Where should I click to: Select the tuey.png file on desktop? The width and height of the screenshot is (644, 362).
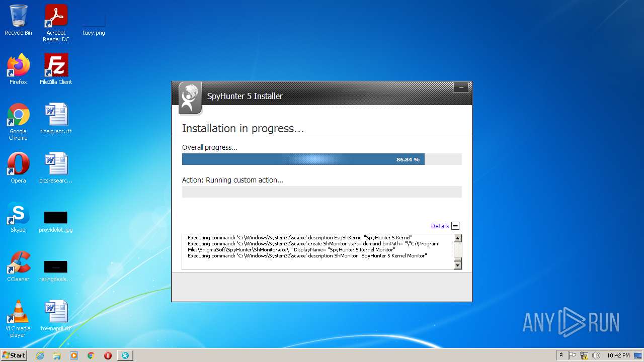pos(94,23)
